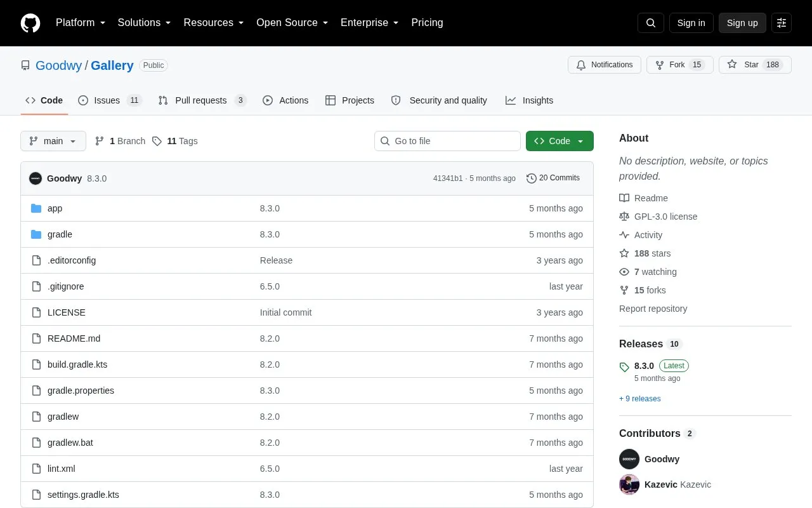
Task: Open the Pricing link
Action: pos(427,23)
